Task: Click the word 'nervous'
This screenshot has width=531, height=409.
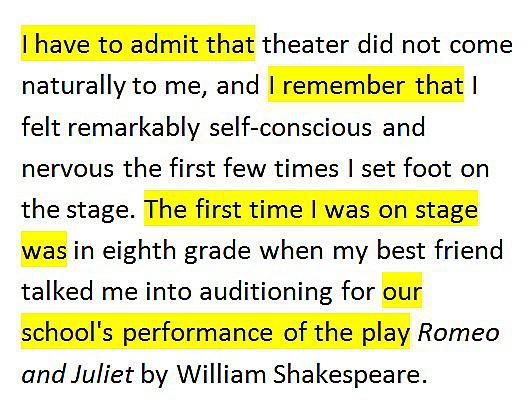Action: [68, 169]
